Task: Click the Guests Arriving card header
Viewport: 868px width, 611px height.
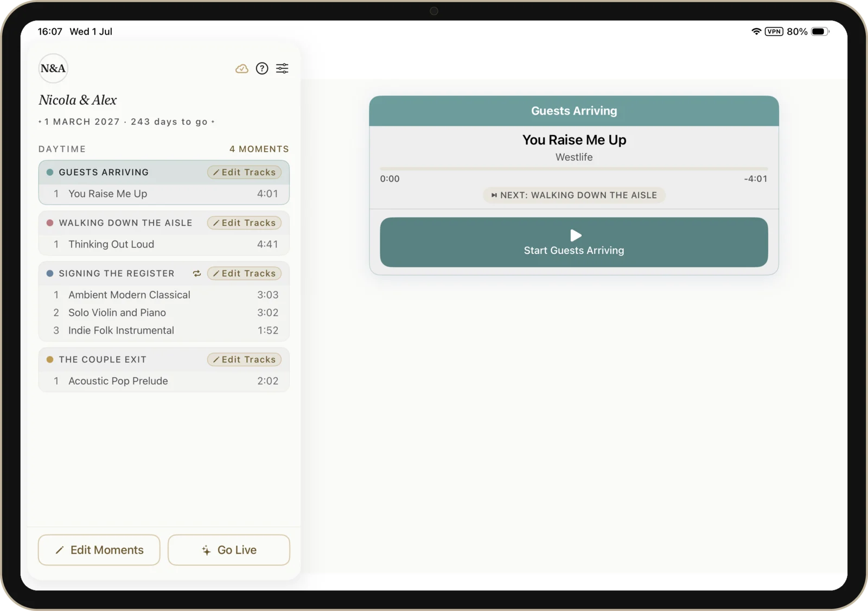Action: pos(574,111)
